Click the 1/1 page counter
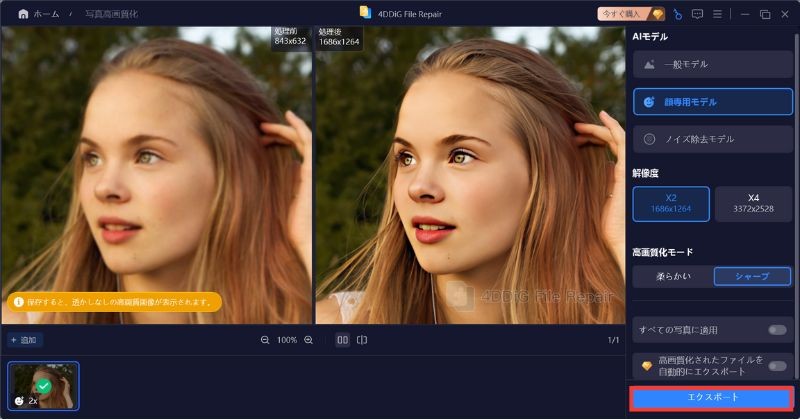 pyautogui.click(x=613, y=340)
